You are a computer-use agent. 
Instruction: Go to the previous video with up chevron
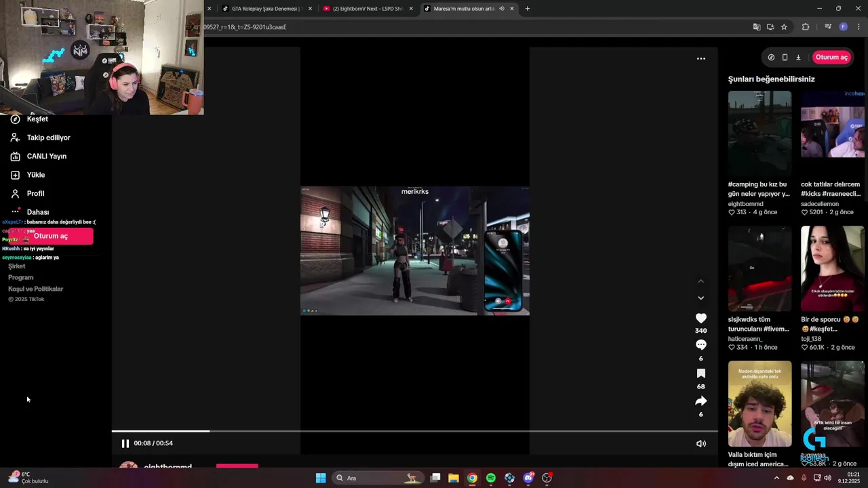point(701,281)
